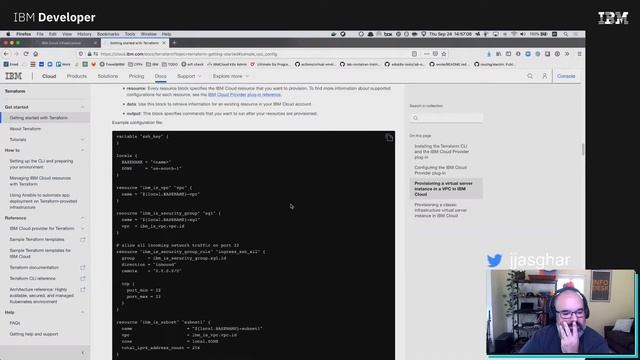Open the IBM Cloud search magnifier

[x=530, y=76]
